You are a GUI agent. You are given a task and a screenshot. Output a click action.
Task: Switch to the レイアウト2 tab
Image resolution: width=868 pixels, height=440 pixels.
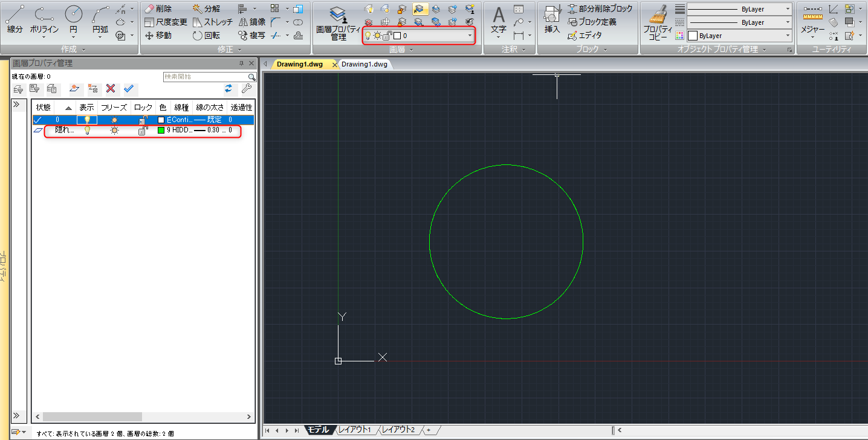tap(398, 430)
